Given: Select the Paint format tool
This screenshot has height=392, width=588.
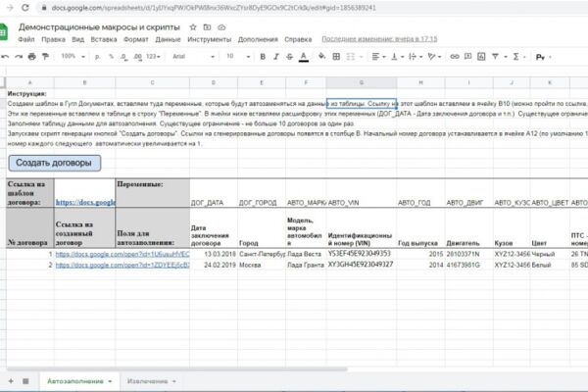Looking at the screenshot, I should coord(45,57).
